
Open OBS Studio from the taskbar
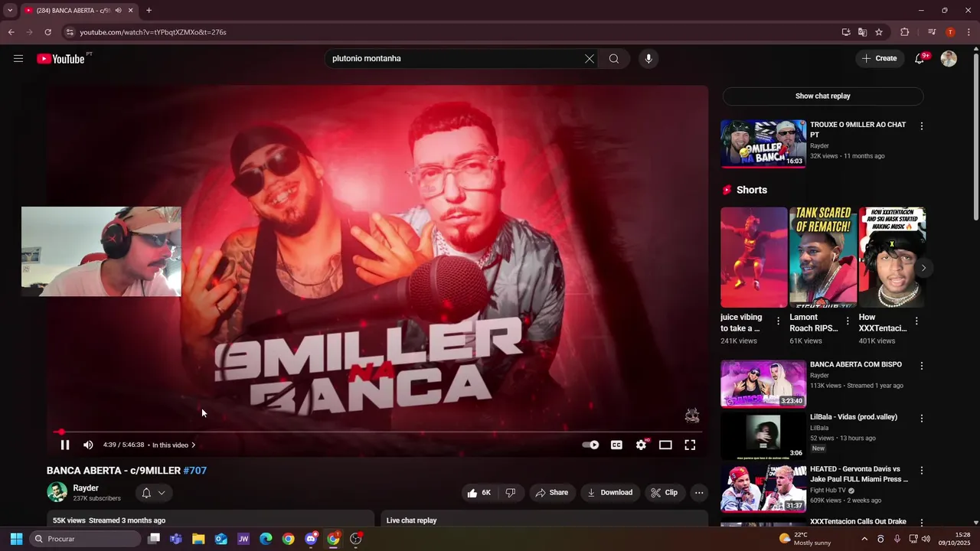tap(355, 539)
